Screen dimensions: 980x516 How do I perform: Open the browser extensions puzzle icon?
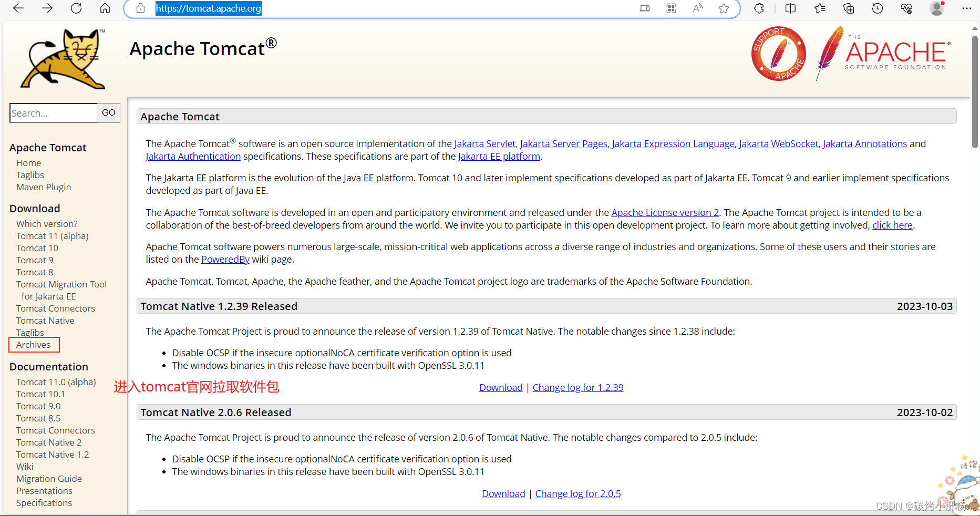[759, 8]
